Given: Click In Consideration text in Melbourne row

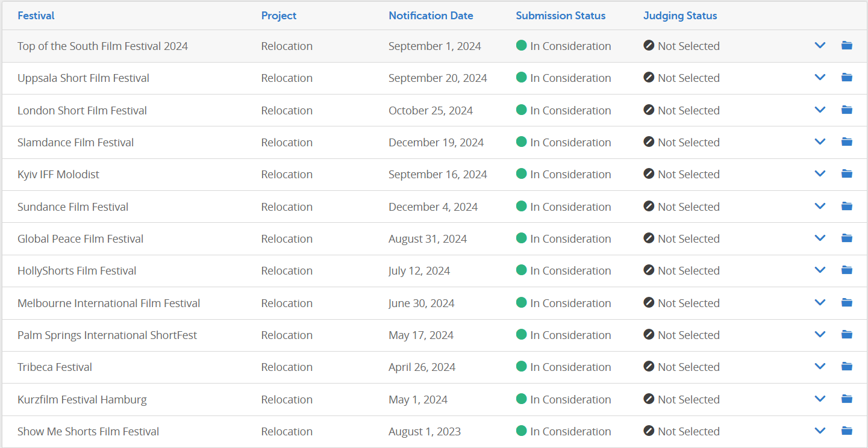Looking at the screenshot, I should 570,303.
